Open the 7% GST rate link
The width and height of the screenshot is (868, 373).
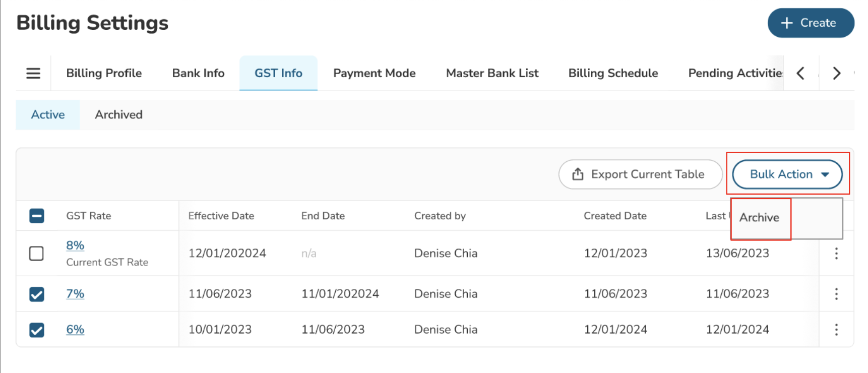tap(75, 294)
